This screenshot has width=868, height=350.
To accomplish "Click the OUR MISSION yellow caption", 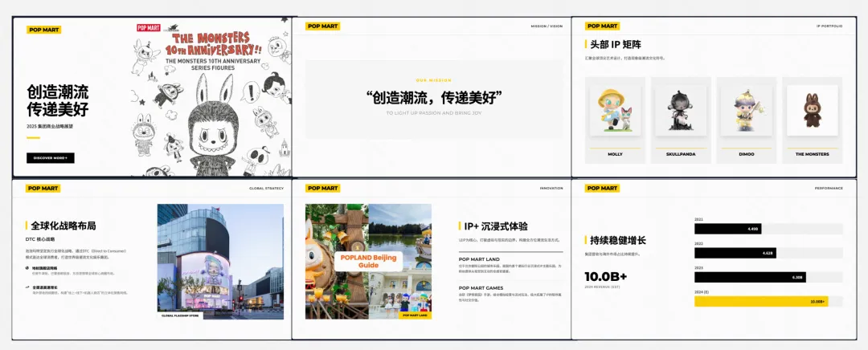I will pyautogui.click(x=433, y=80).
